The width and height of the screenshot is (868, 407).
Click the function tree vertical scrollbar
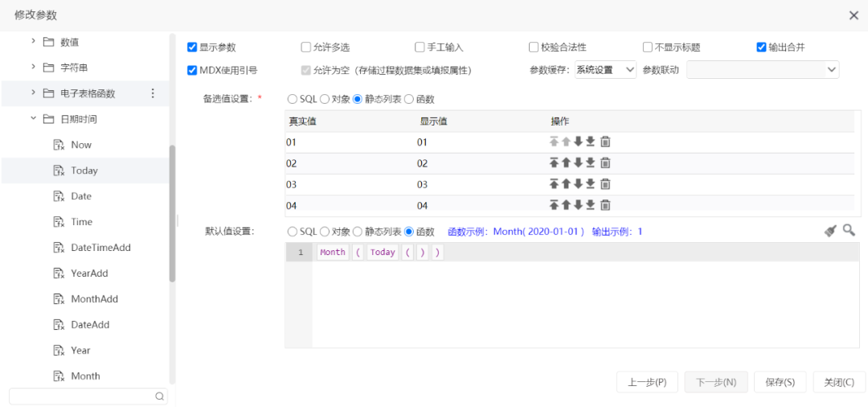point(172,213)
